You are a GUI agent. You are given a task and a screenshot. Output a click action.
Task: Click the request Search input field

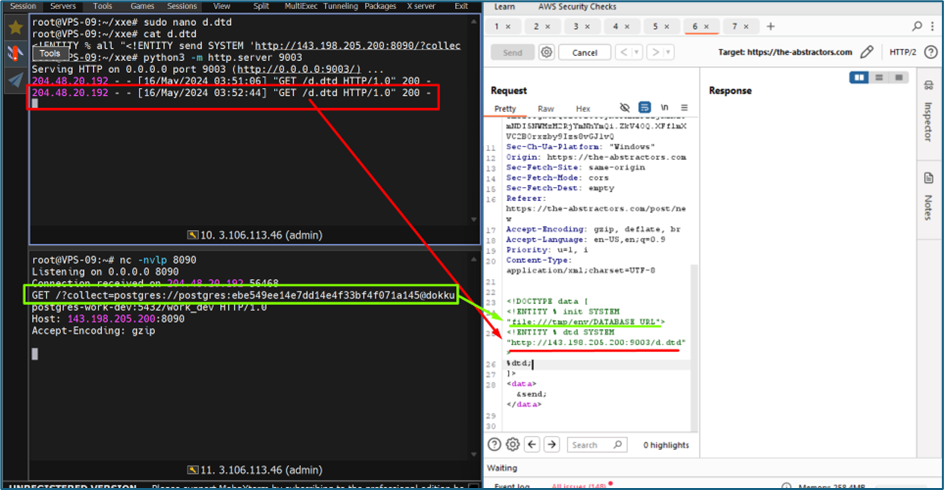pos(597,445)
